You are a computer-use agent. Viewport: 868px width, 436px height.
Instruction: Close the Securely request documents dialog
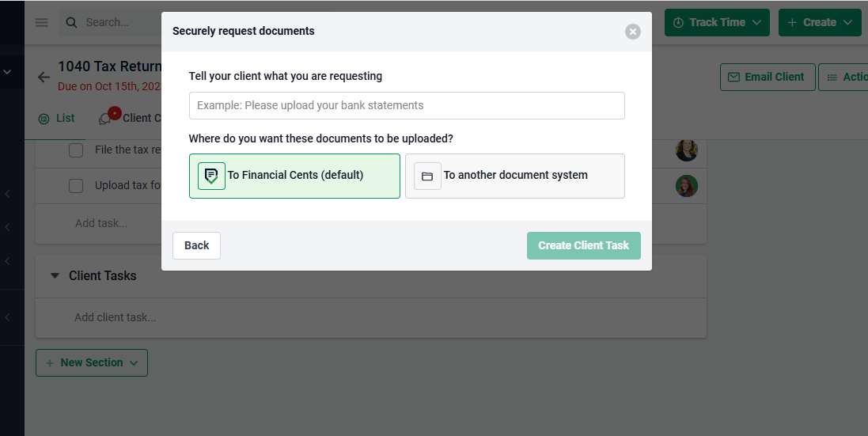click(x=633, y=32)
